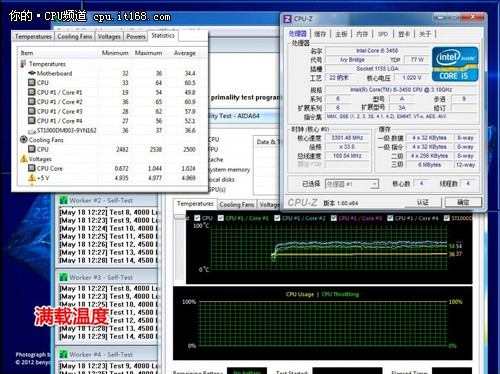Switch to Powers tab in statistics panel
Viewport: 500px width, 374px height.
point(136,36)
